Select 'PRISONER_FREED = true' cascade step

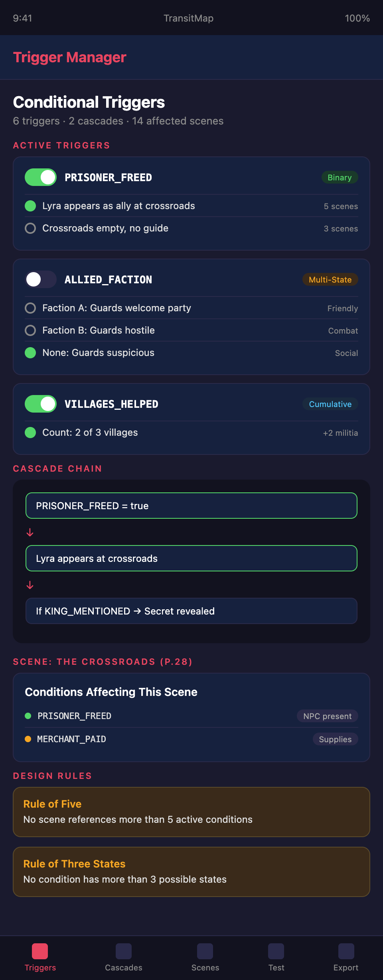(x=191, y=506)
